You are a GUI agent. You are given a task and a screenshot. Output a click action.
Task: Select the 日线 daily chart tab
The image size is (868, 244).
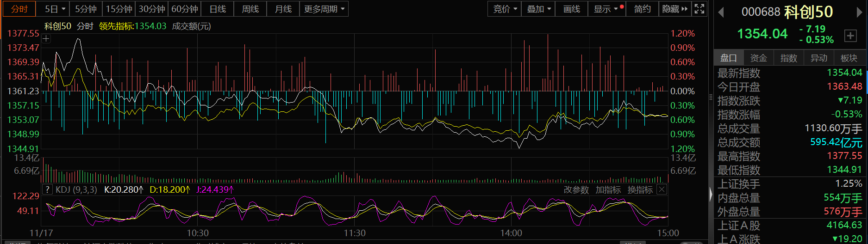pyautogui.click(x=218, y=9)
